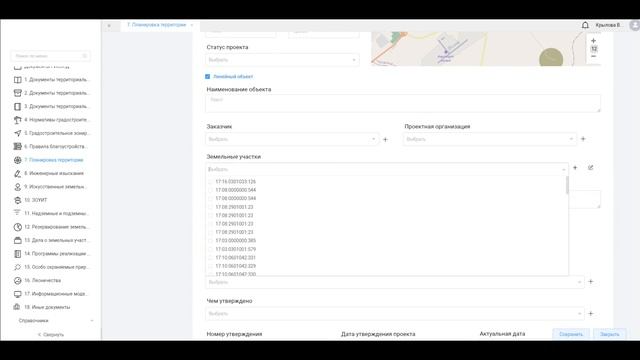Click the icon for 6. Правила благоустройства
Viewport: 640px width, 360px height.
18,147
